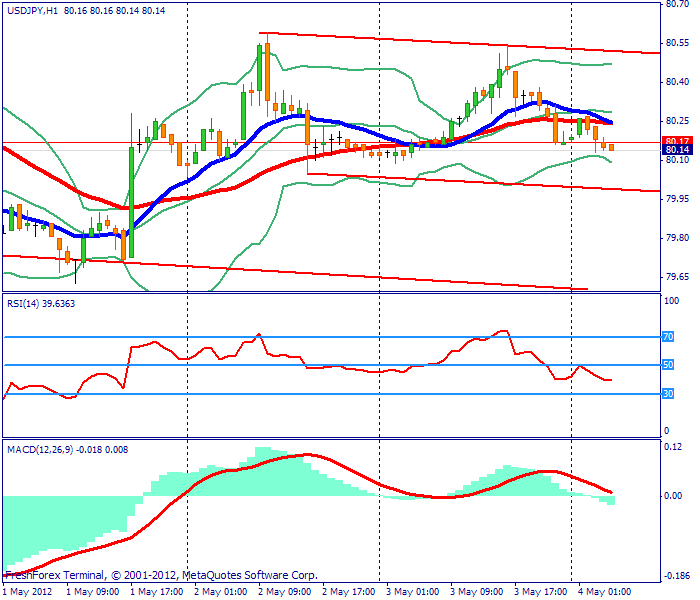The width and height of the screenshot is (700, 600).
Task: Click the 80.70 price axis label
Action: (677, 4)
